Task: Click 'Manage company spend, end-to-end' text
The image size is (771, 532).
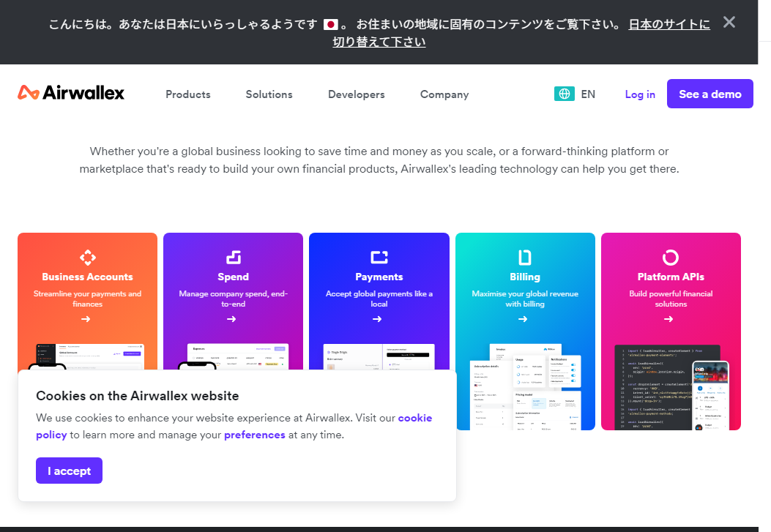Action: point(233,299)
